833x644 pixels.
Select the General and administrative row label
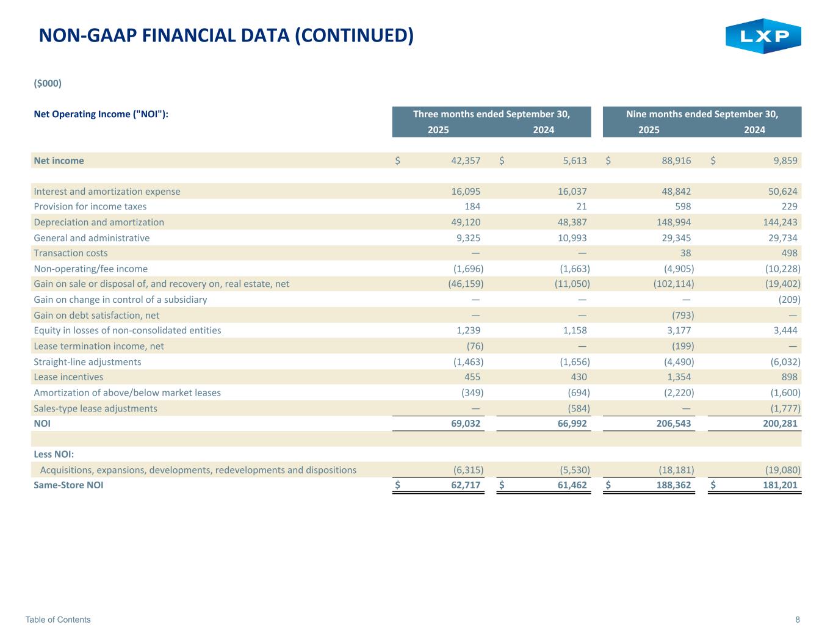click(x=92, y=238)
